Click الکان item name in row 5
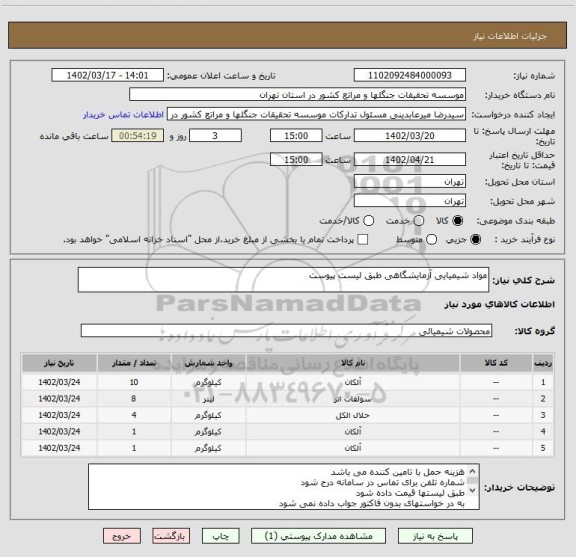 (353, 448)
